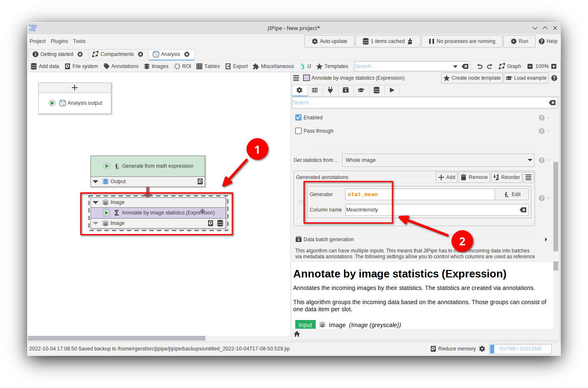Click the memory usage progress bar
The image size is (588, 388).
[520, 349]
